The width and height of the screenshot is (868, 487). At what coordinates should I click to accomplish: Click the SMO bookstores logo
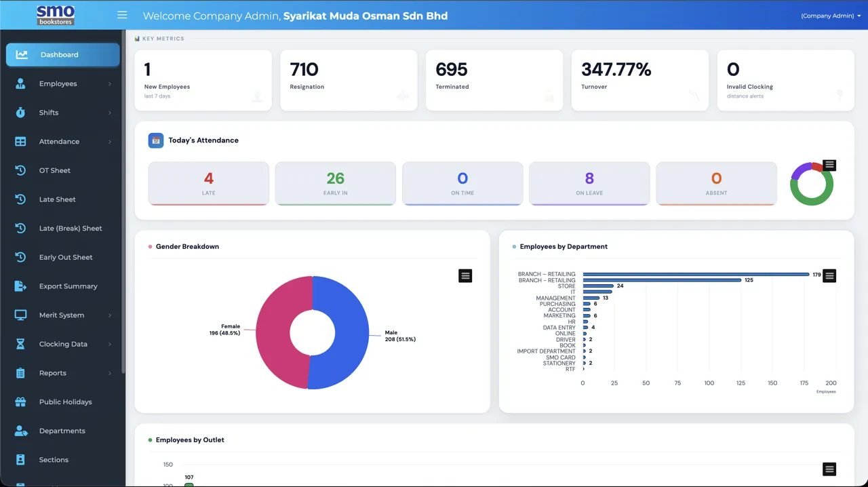pos(55,15)
